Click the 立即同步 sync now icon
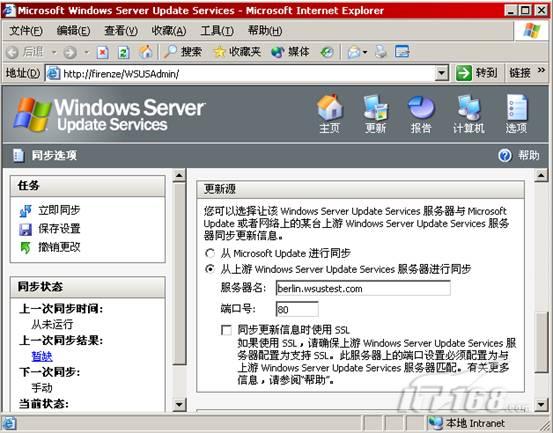553x433 pixels. [25, 211]
